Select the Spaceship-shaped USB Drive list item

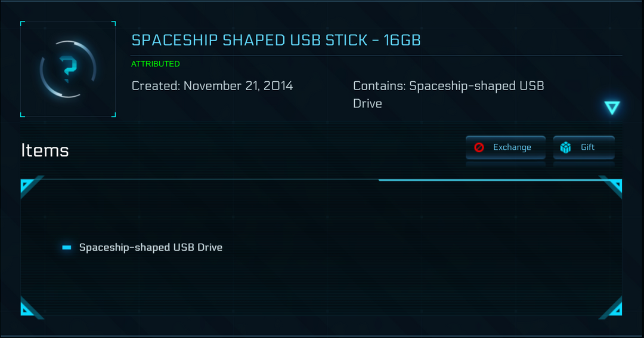point(151,247)
